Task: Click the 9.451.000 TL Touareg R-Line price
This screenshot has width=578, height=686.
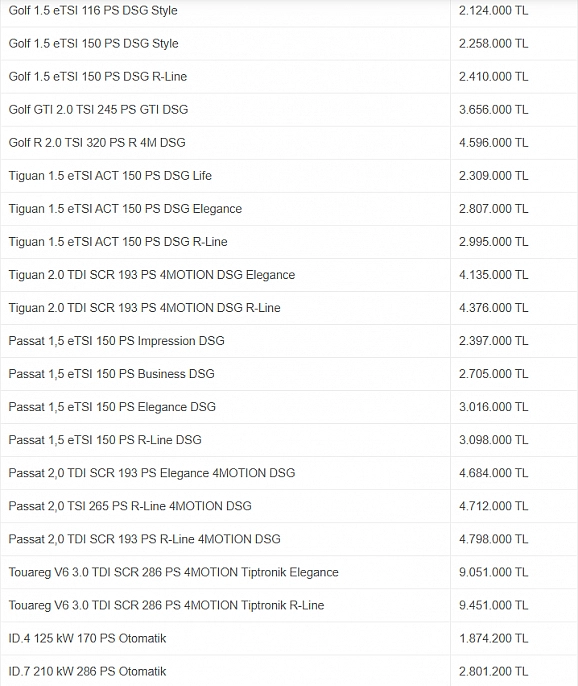Action: tap(493, 606)
